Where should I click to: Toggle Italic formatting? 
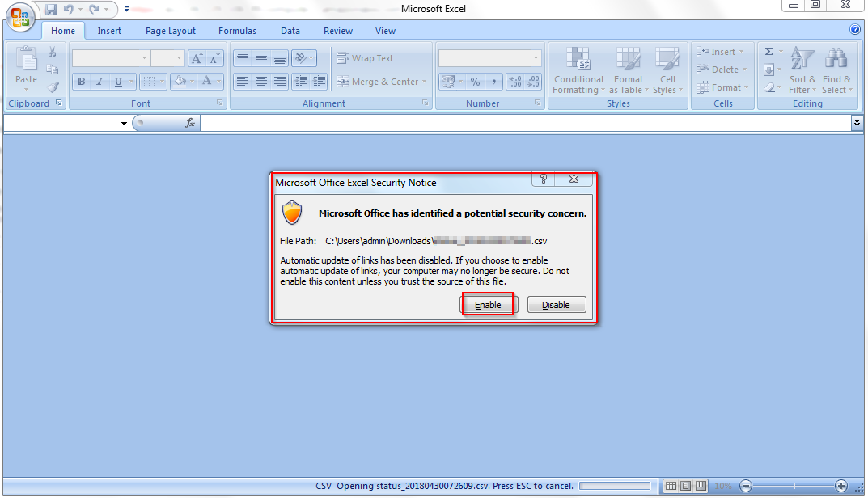pos(100,82)
